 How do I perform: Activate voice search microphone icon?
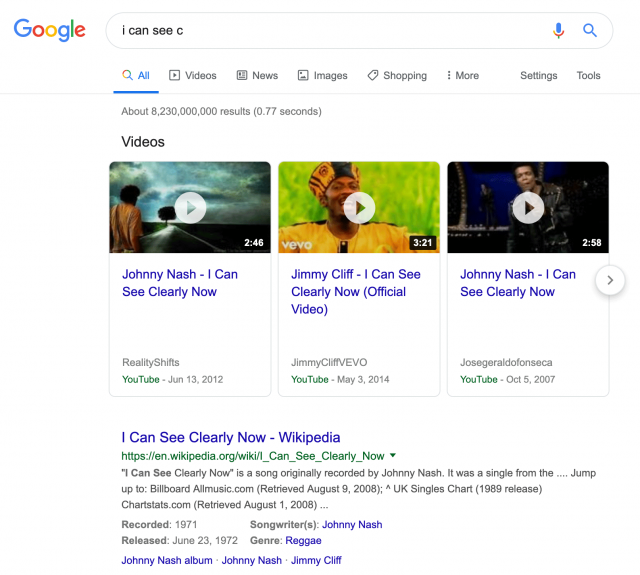[x=559, y=31]
